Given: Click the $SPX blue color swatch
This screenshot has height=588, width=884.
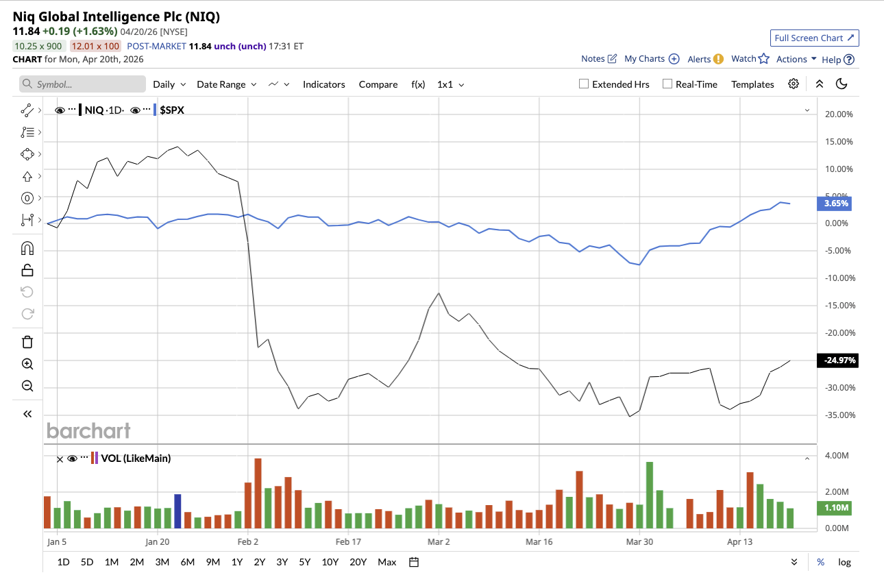Looking at the screenshot, I should coord(155,110).
